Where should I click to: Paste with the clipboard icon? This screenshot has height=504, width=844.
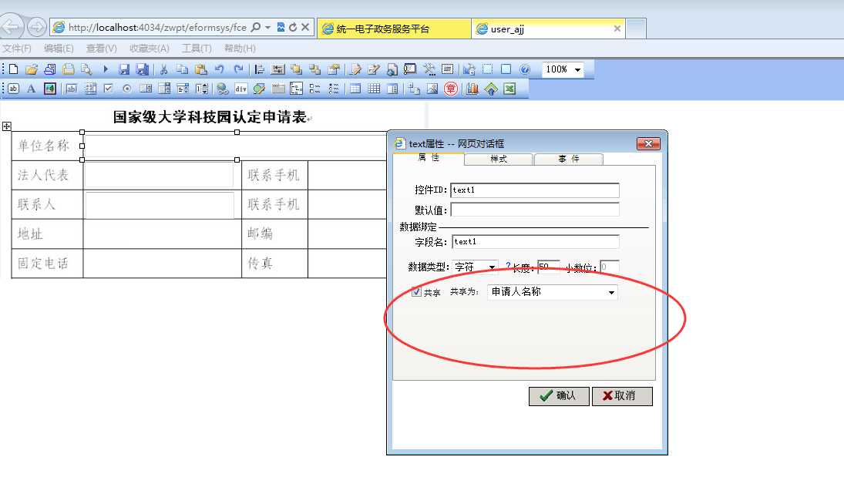point(200,69)
